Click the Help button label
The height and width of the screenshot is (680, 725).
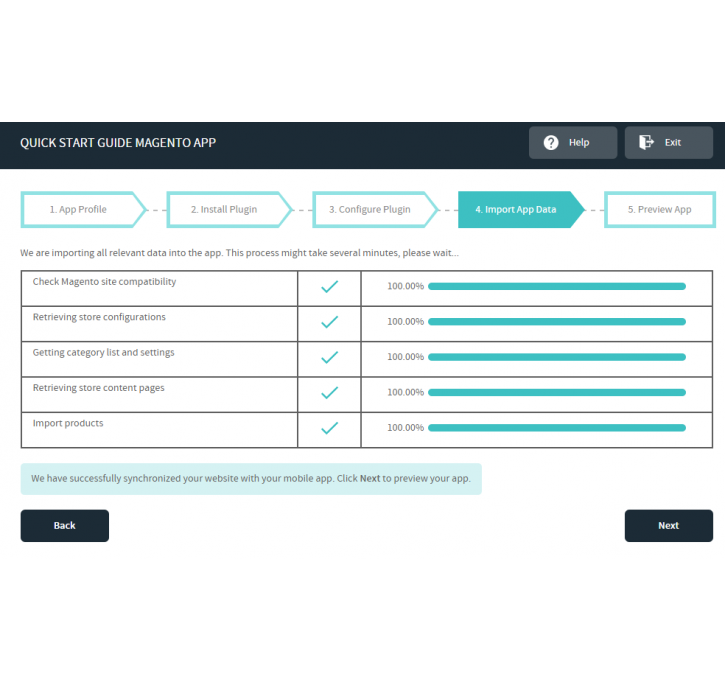pos(579,142)
